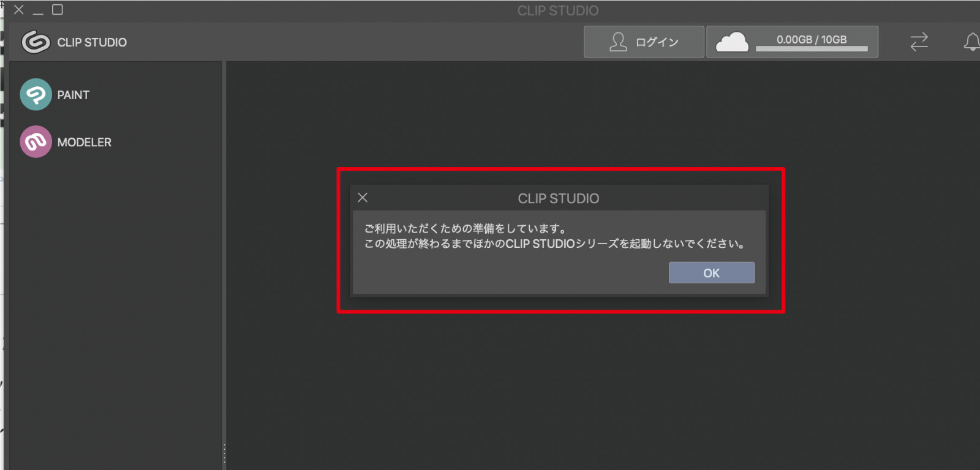Click the dialog's CLIP STUDIO title bar

pos(559,198)
